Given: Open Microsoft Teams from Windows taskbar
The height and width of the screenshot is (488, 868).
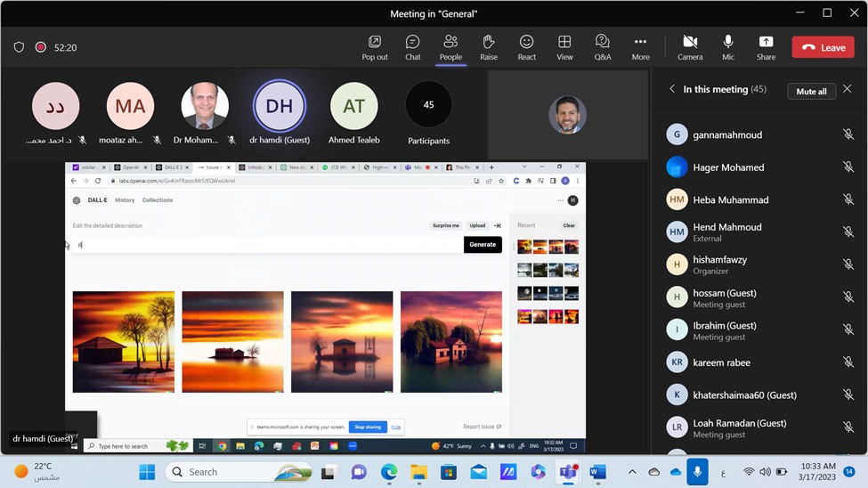Looking at the screenshot, I should [x=566, y=472].
